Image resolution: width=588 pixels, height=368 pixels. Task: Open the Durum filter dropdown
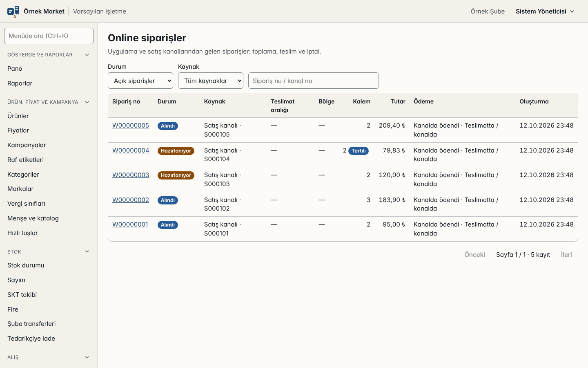pyautogui.click(x=140, y=81)
